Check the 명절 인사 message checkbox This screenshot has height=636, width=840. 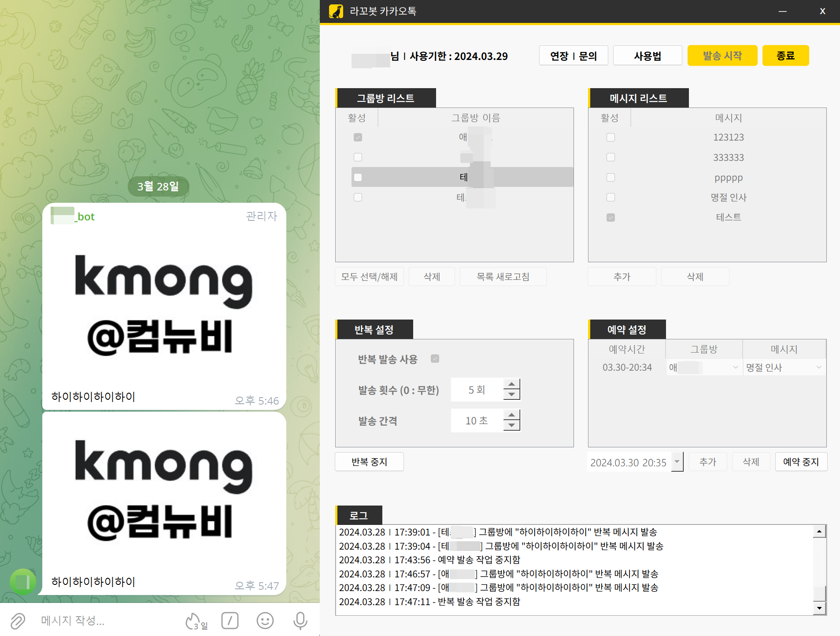click(x=611, y=197)
